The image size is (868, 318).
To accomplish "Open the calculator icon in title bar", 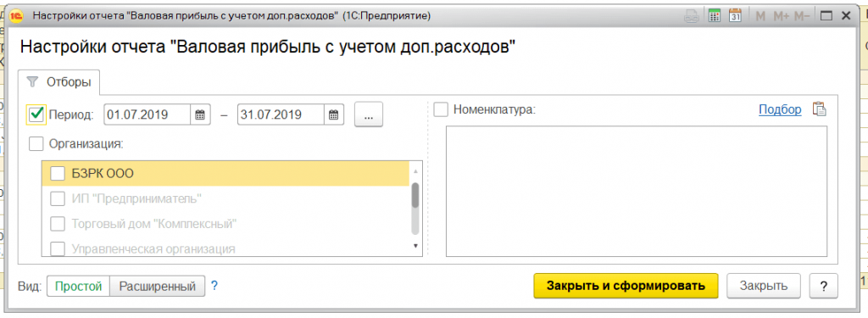I will [714, 16].
